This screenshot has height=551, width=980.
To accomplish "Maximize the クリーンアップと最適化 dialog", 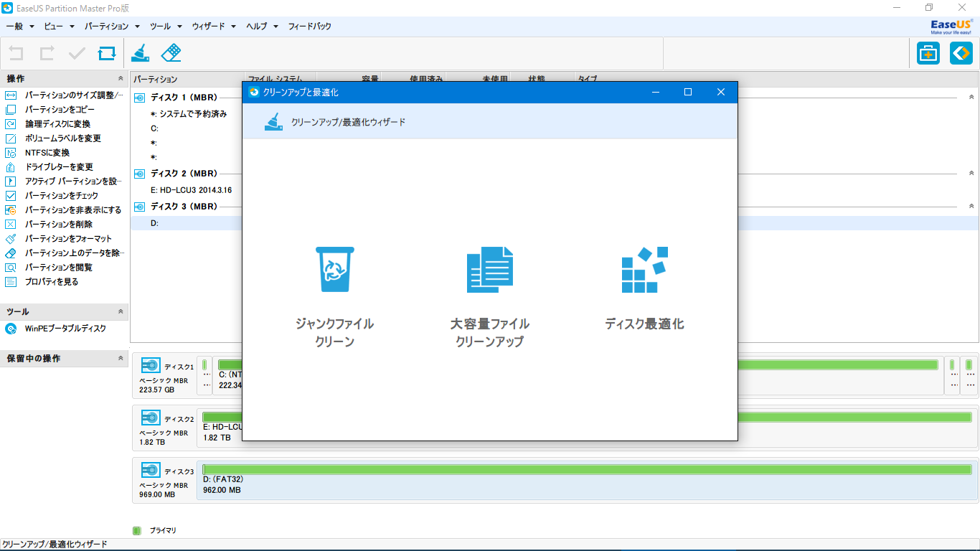I will tap(688, 92).
